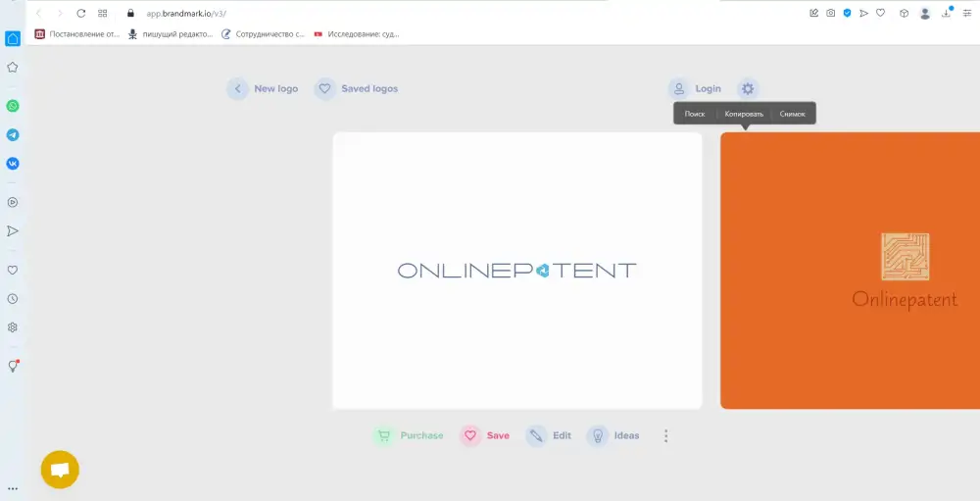Open WhatsApp in the browser sidebar
This screenshot has width=980, height=501.
coord(13,106)
